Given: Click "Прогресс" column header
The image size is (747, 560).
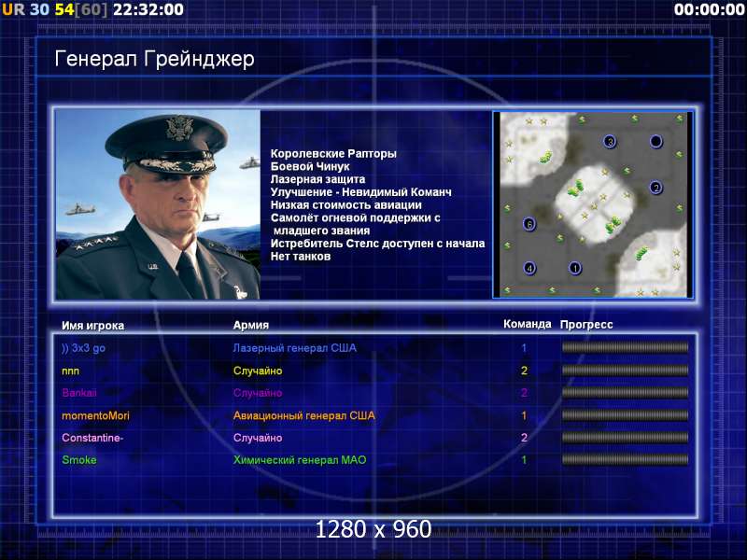Looking at the screenshot, I should pyautogui.click(x=586, y=325).
